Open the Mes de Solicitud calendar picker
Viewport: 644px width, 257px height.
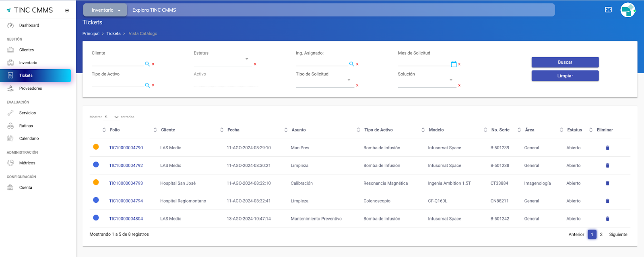coord(454,64)
